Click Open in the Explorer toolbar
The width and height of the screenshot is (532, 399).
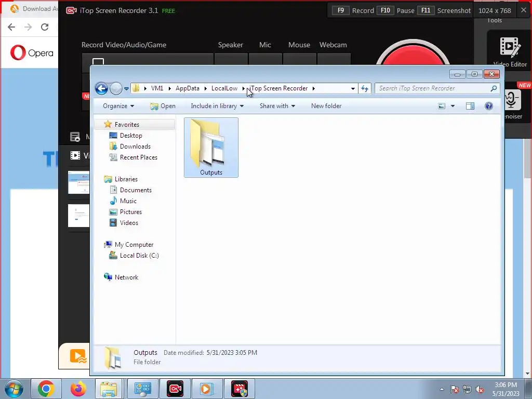click(163, 106)
